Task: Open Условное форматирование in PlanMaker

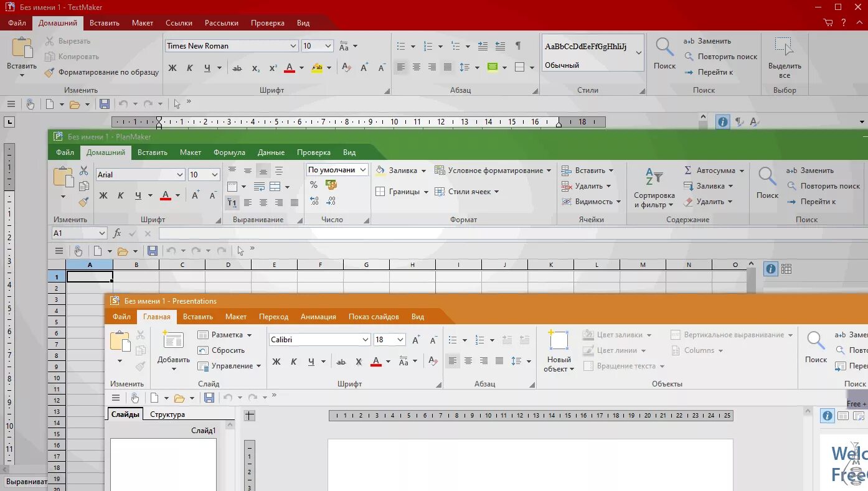Action: click(x=493, y=171)
